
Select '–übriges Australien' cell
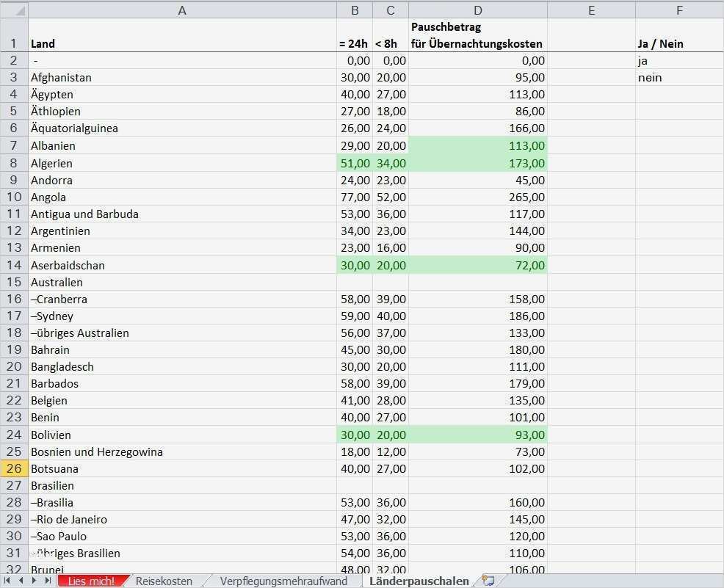tap(182, 333)
